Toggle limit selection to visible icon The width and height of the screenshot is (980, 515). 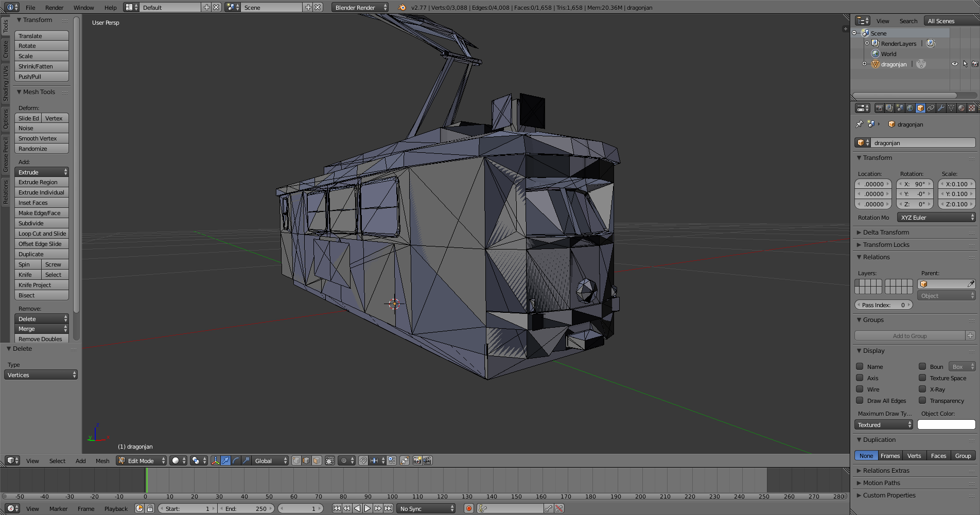point(330,460)
